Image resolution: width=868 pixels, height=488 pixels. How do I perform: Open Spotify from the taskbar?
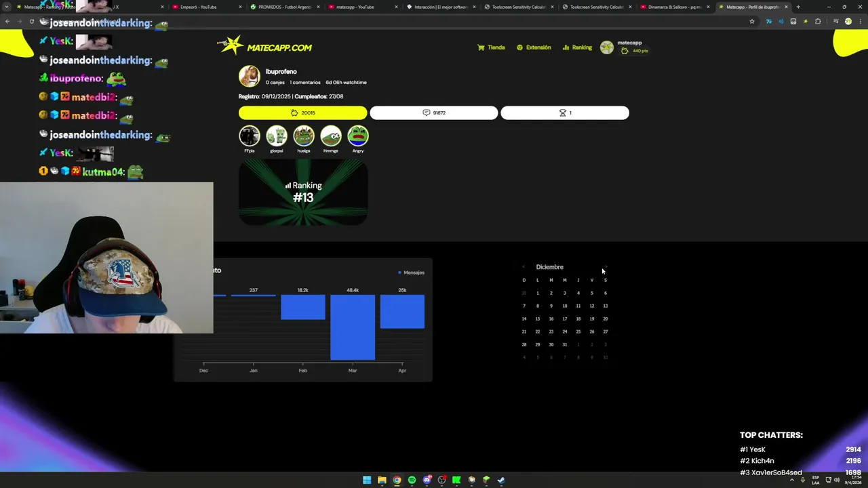412,480
